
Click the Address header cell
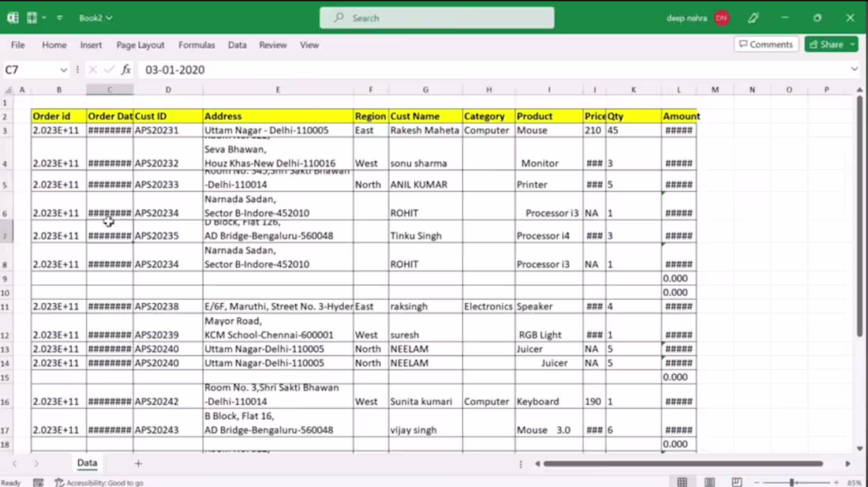click(x=279, y=116)
